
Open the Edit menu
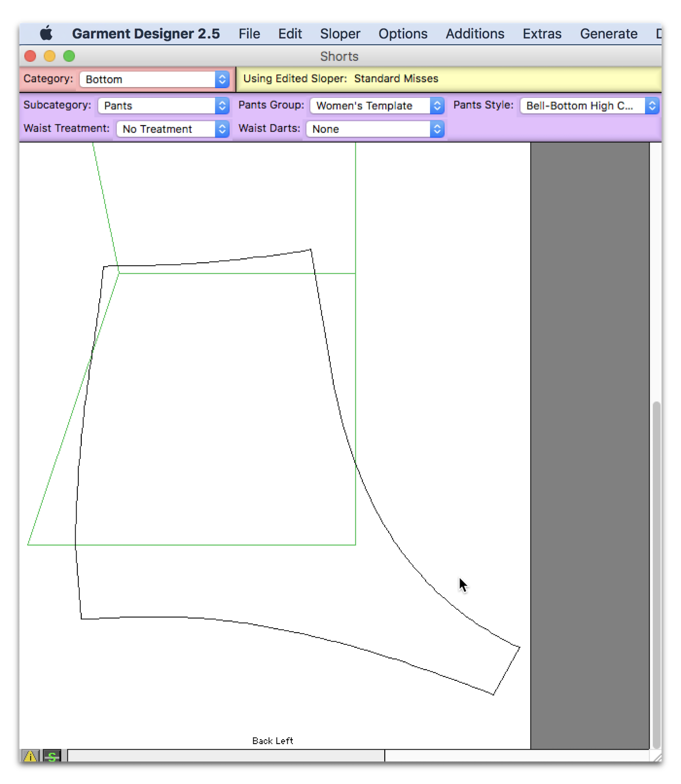pos(290,34)
